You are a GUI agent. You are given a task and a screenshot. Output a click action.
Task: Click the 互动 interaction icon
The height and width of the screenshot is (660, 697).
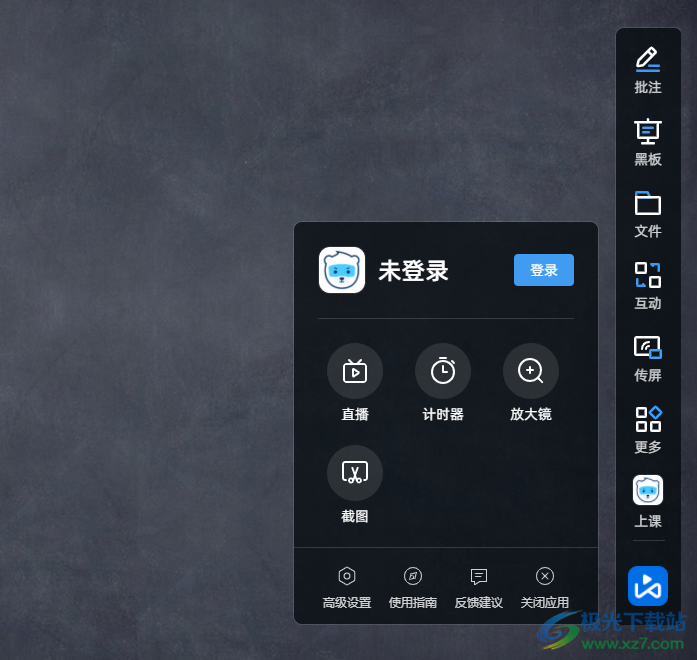click(648, 276)
